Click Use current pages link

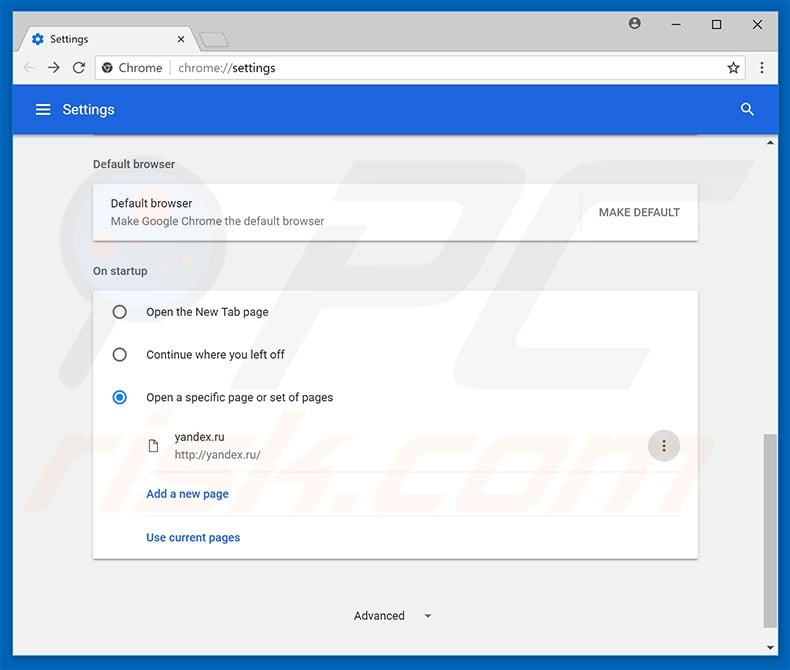(x=193, y=538)
